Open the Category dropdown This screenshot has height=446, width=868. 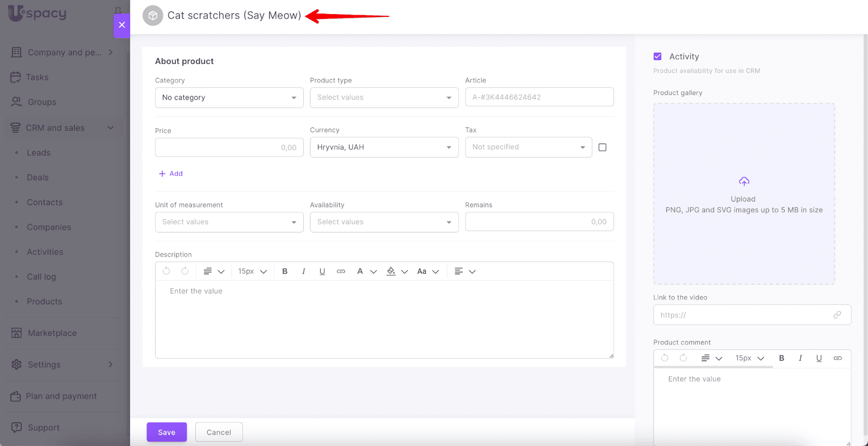click(229, 98)
